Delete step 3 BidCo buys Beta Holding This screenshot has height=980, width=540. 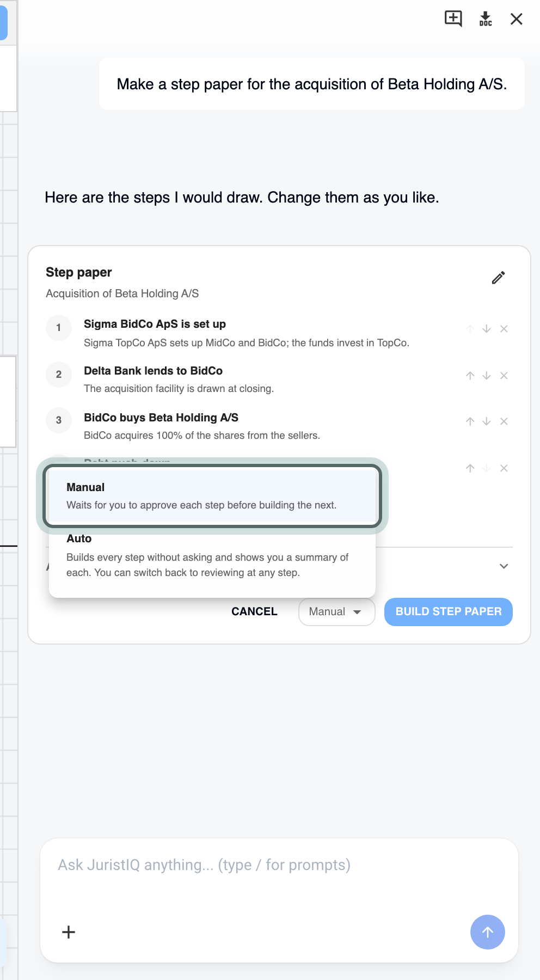click(x=504, y=421)
